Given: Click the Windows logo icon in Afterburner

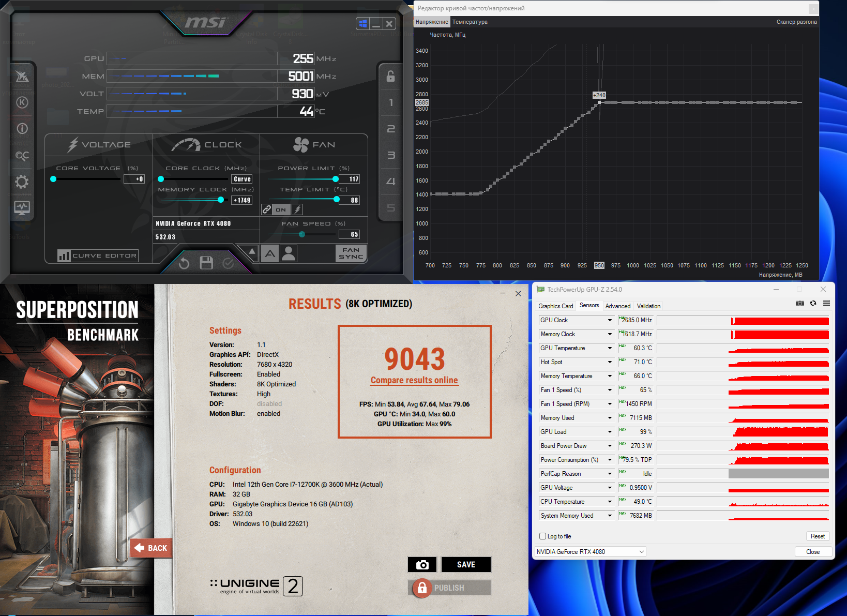Looking at the screenshot, I should coord(363,24).
